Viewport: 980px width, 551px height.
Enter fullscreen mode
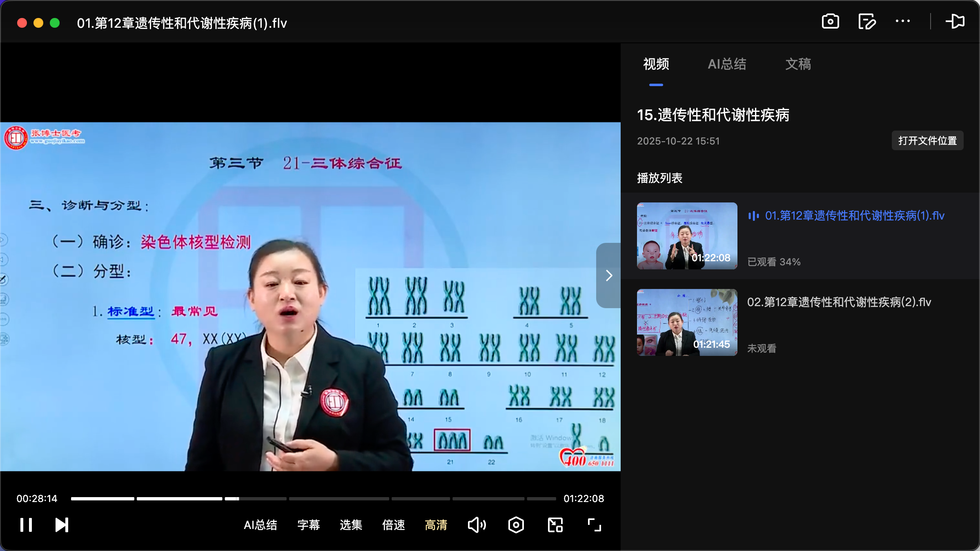(x=593, y=525)
